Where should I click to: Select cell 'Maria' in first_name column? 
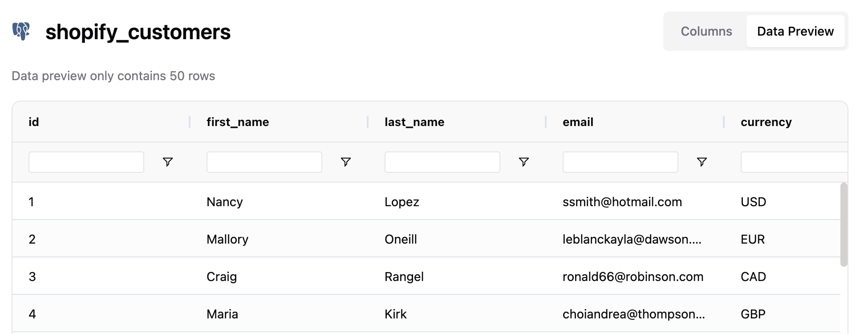(222, 314)
